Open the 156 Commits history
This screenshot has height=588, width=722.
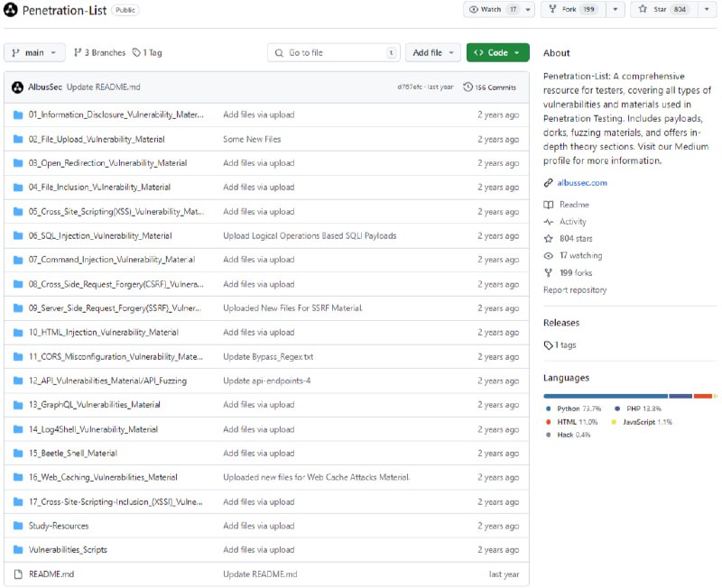pyautogui.click(x=489, y=87)
